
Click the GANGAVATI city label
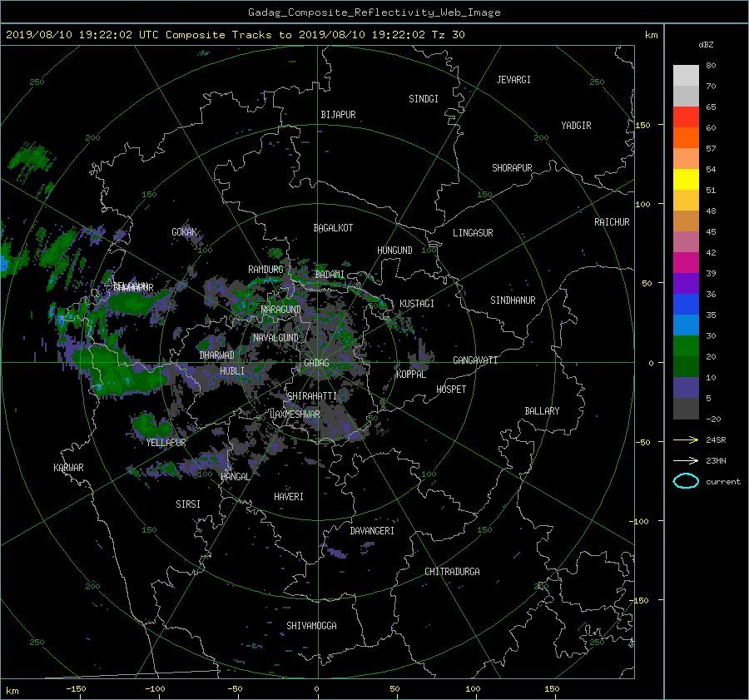click(475, 360)
